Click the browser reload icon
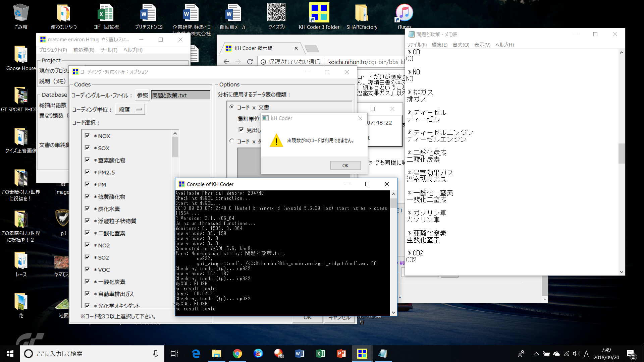Viewport: 644px width, 362px height. (x=250, y=62)
